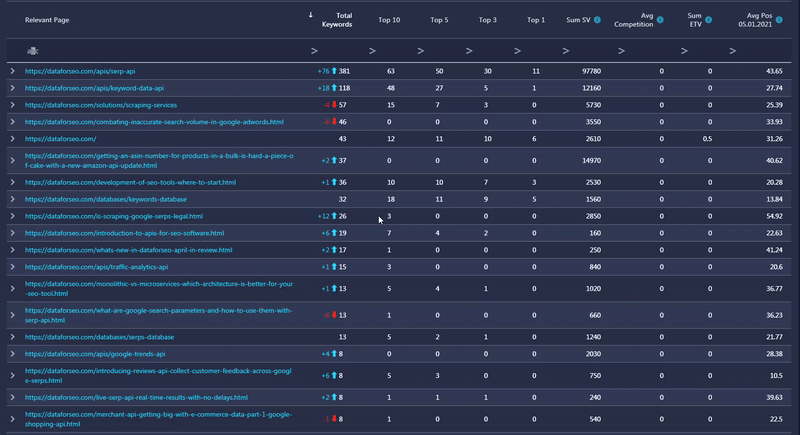Expand the keyword-data-api page row
800x435 pixels.
pyautogui.click(x=13, y=88)
